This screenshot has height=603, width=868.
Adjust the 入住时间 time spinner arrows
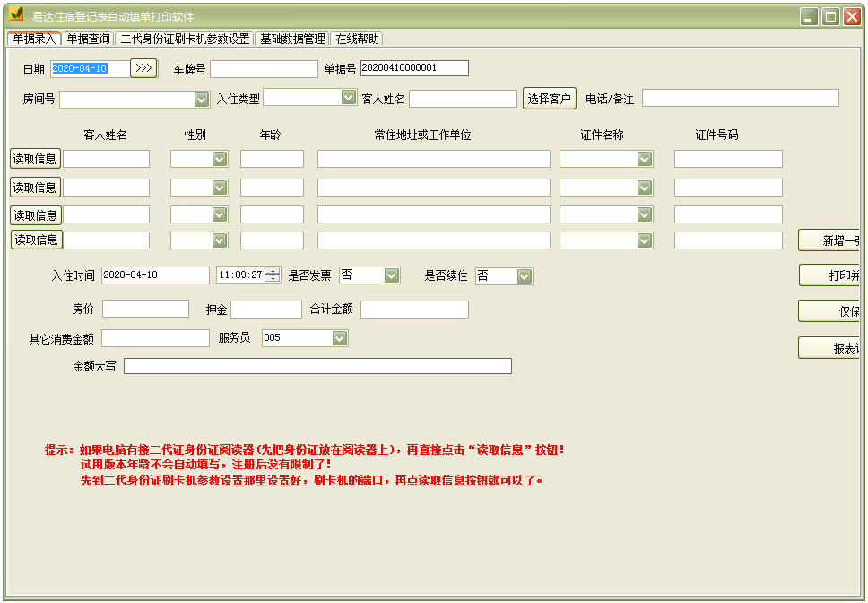tap(273, 275)
